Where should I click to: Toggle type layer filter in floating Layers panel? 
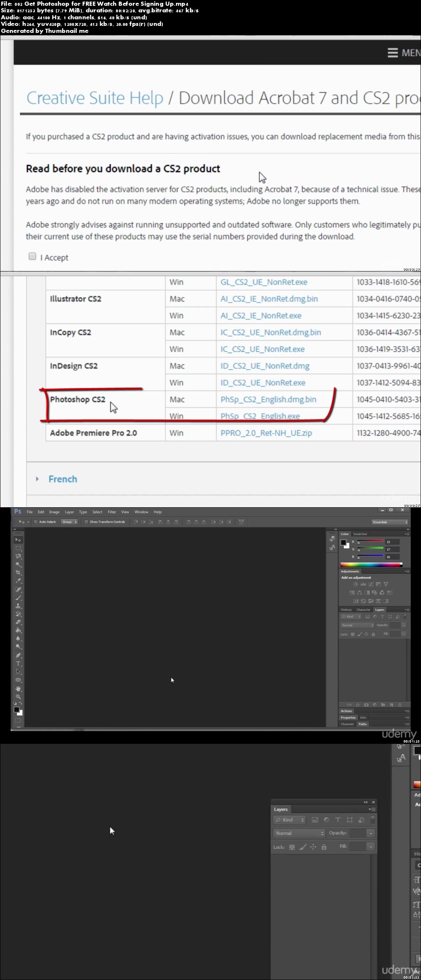(x=338, y=819)
